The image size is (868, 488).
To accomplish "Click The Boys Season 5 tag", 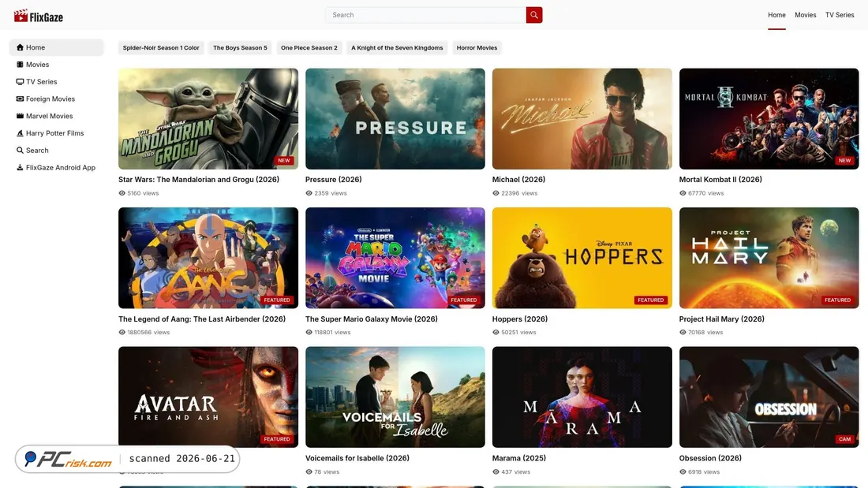I will click(x=240, y=47).
